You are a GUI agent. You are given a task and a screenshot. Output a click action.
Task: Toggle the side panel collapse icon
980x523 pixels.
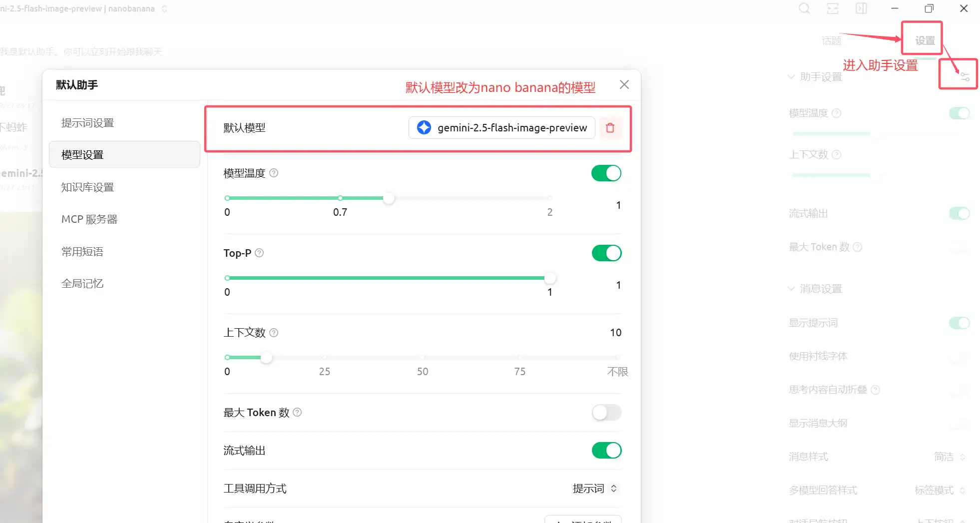coord(861,8)
